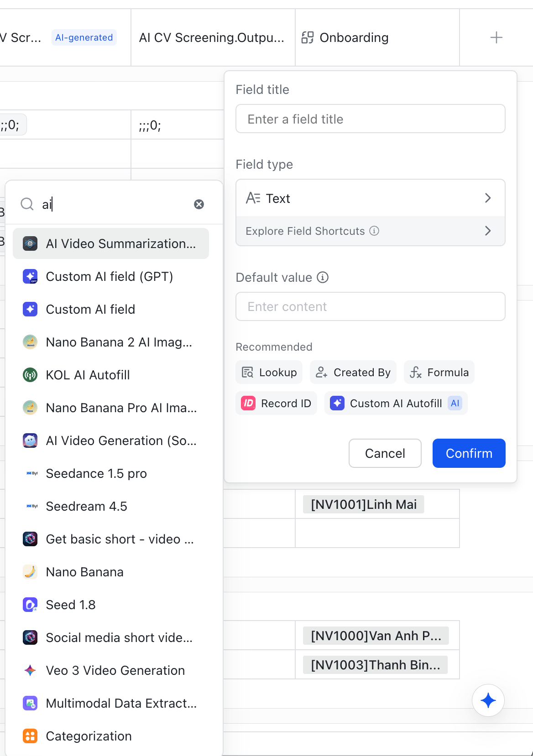Click the Onboarding column header

[377, 37]
